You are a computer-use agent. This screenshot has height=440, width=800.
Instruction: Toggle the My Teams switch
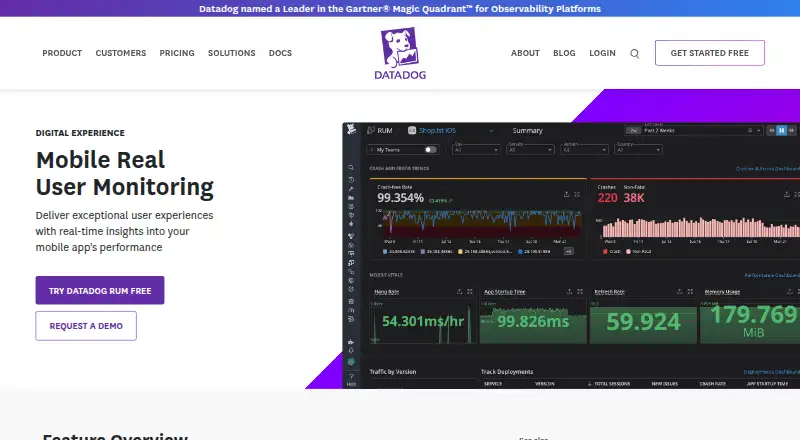(431, 150)
